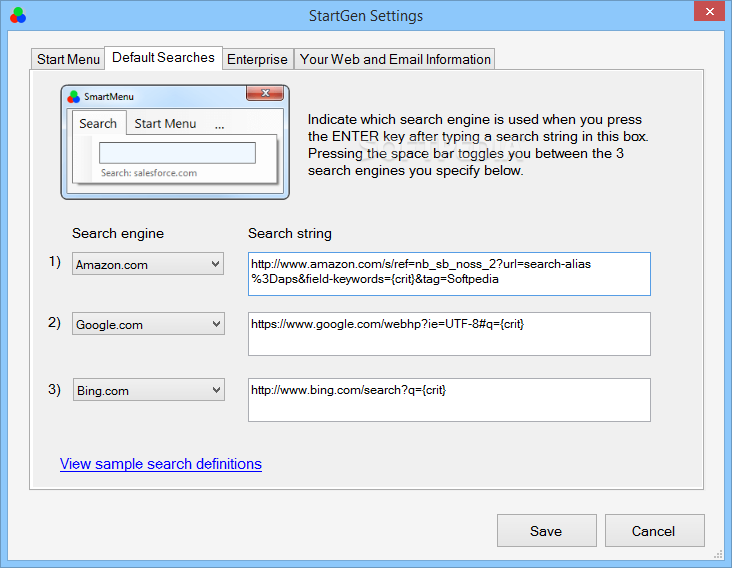Click the Amazon search string field
This screenshot has height=568, width=732.
pyautogui.click(x=449, y=274)
